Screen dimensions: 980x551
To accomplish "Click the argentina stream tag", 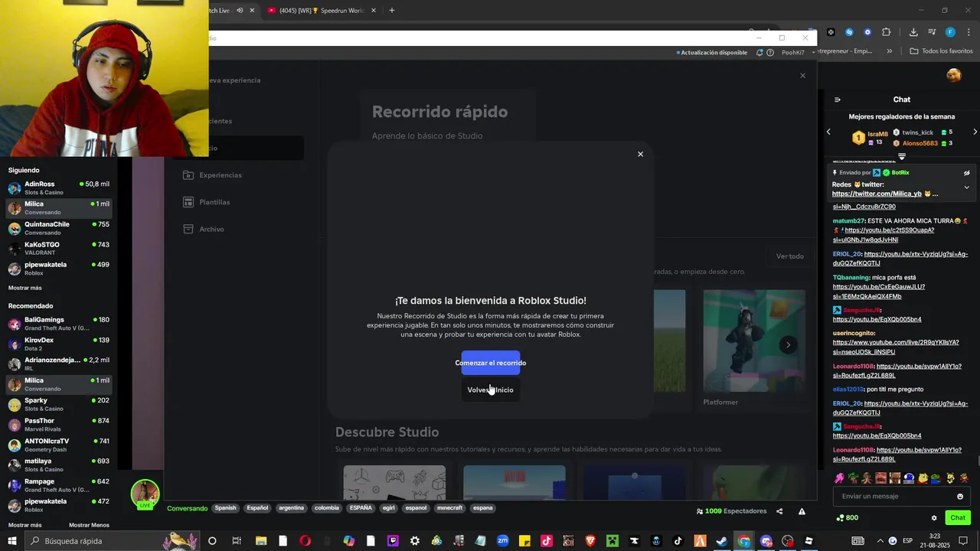I will click(x=291, y=507).
